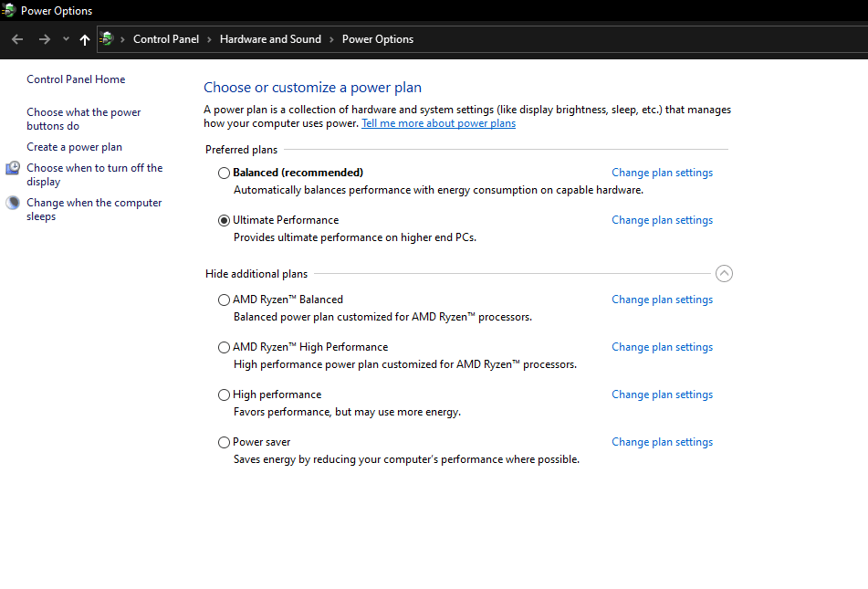
Task: Select the Balanced (recommended) power plan
Action: click(224, 173)
